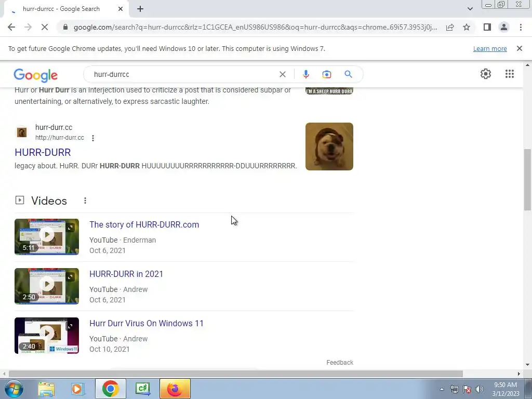Viewport: 532px width, 399px height.
Task: Click the vertical scrollbar thumb
Action: [x=528, y=179]
